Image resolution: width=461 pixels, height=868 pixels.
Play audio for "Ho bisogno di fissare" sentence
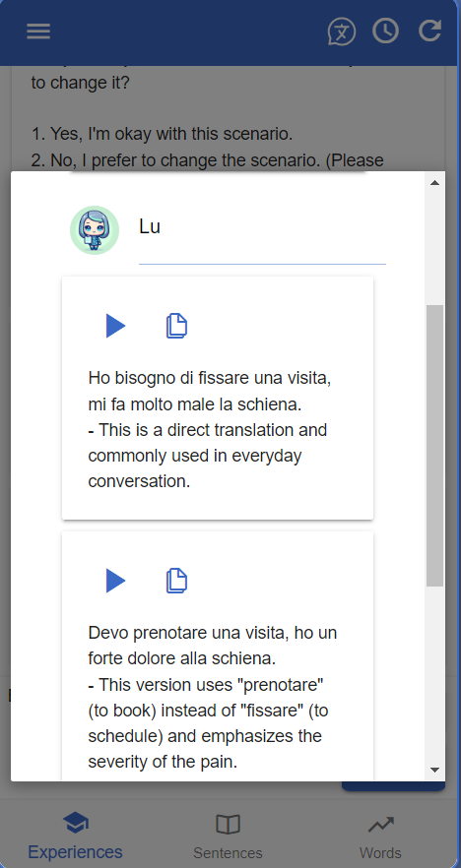click(x=115, y=326)
